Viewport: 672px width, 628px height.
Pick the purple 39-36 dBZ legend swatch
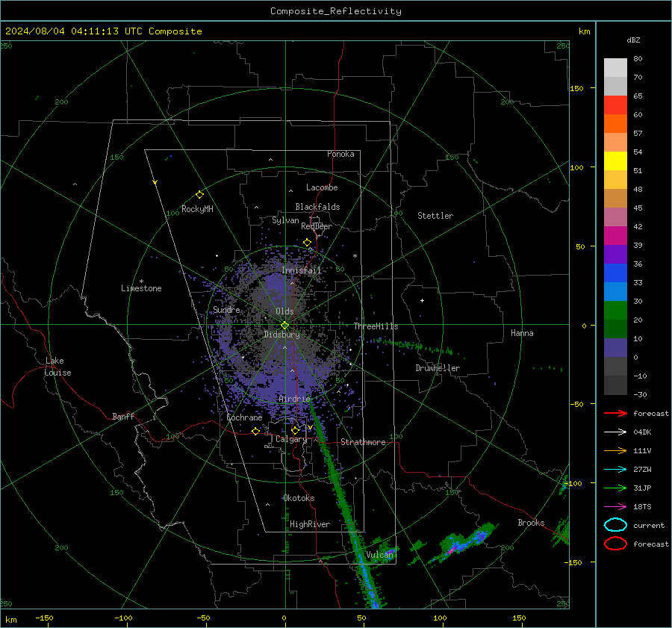(x=615, y=254)
